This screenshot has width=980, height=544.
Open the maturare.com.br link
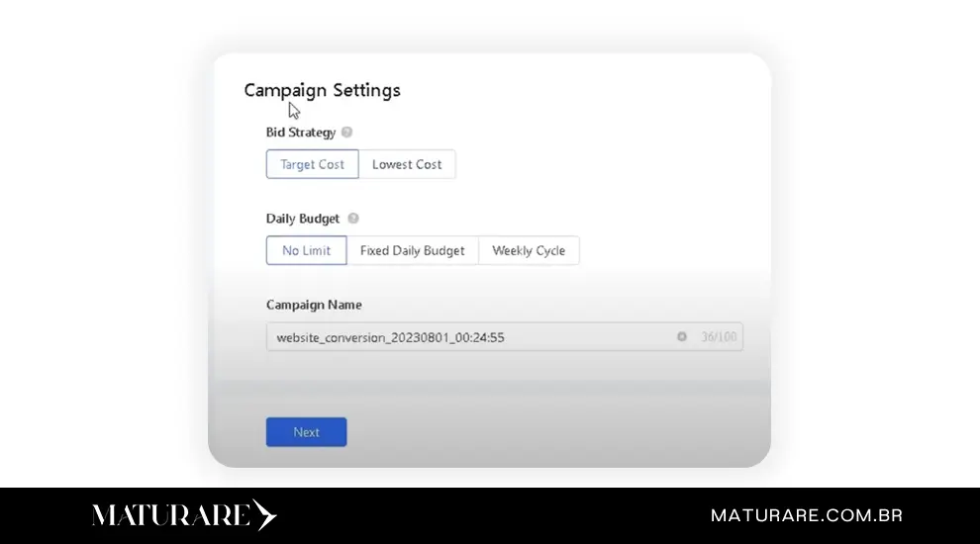tap(806, 516)
